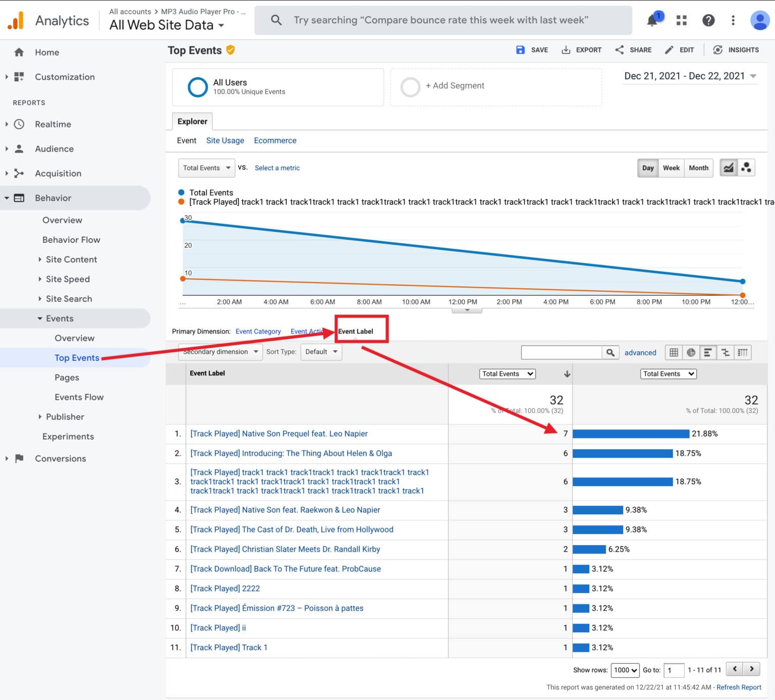Image resolution: width=775 pixels, height=700 pixels.
Task: Switch to the Ecommerce tab
Action: point(275,140)
